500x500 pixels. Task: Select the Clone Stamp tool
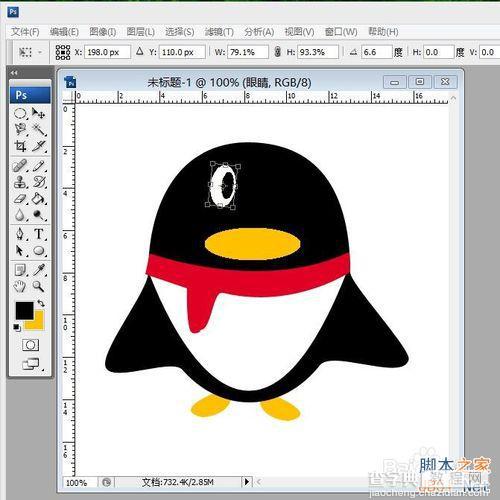[x=20, y=182]
